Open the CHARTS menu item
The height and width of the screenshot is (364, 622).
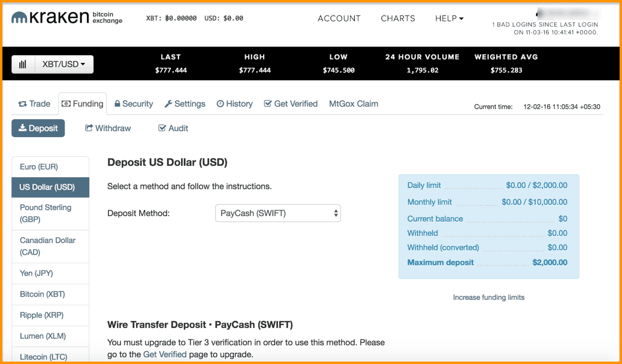tap(398, 18)
